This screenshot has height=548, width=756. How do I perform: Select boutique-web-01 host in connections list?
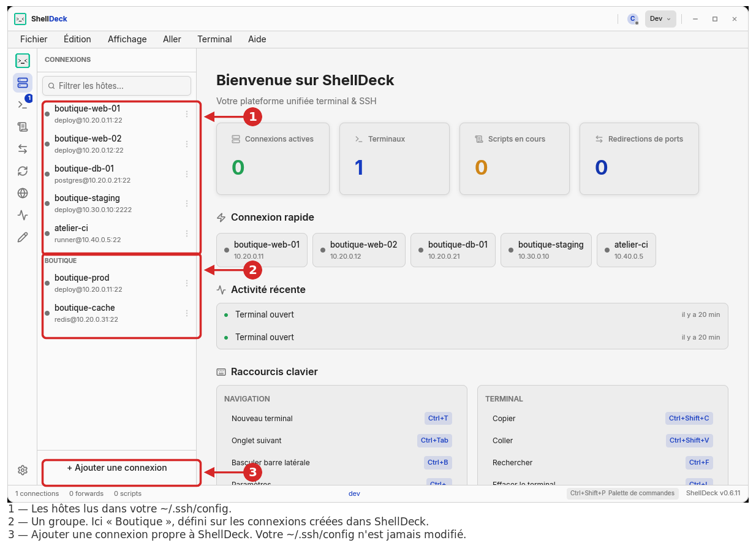click(116, 114)
